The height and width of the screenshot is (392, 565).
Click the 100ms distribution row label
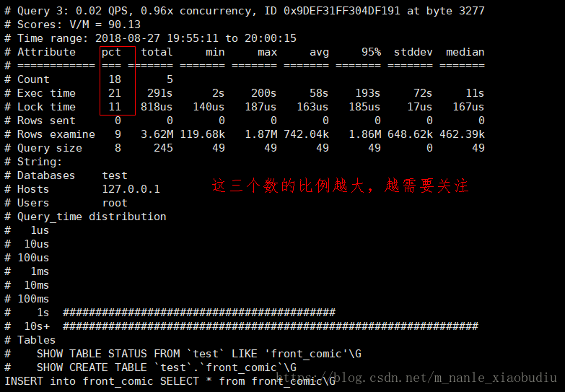pyautogui.click(x=33, y=299)
